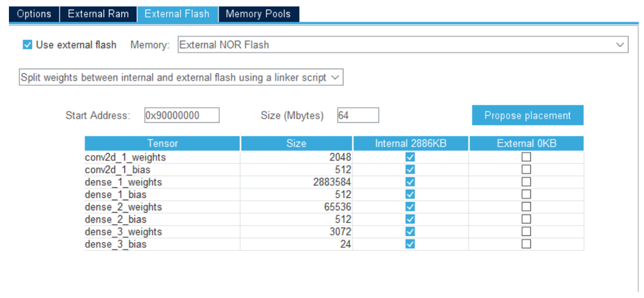Expand the split weights mode dropdown
Image resolution: width=644 pixels, height=298 pixels.
pos(181,77)
